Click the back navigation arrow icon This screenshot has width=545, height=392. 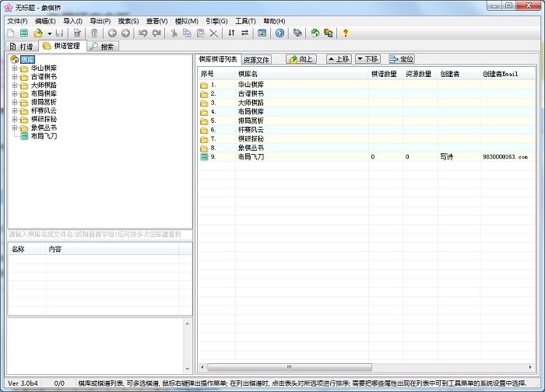(112, 33)
